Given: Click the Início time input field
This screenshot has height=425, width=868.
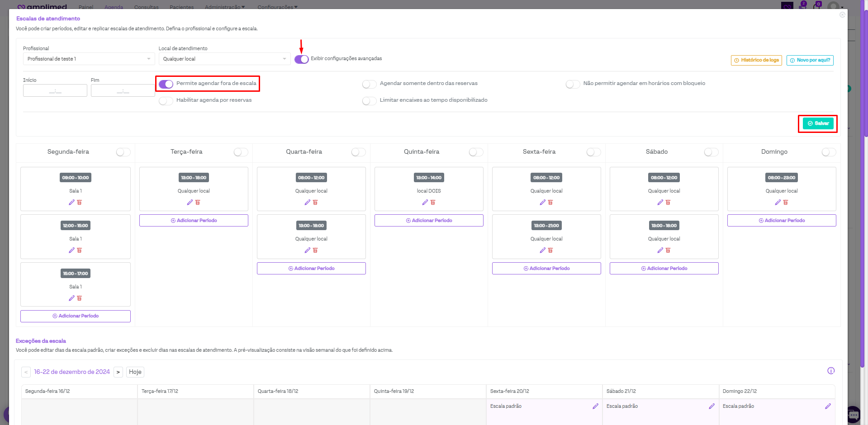Looking at the screenshot, I should click(x=55, y=91).
